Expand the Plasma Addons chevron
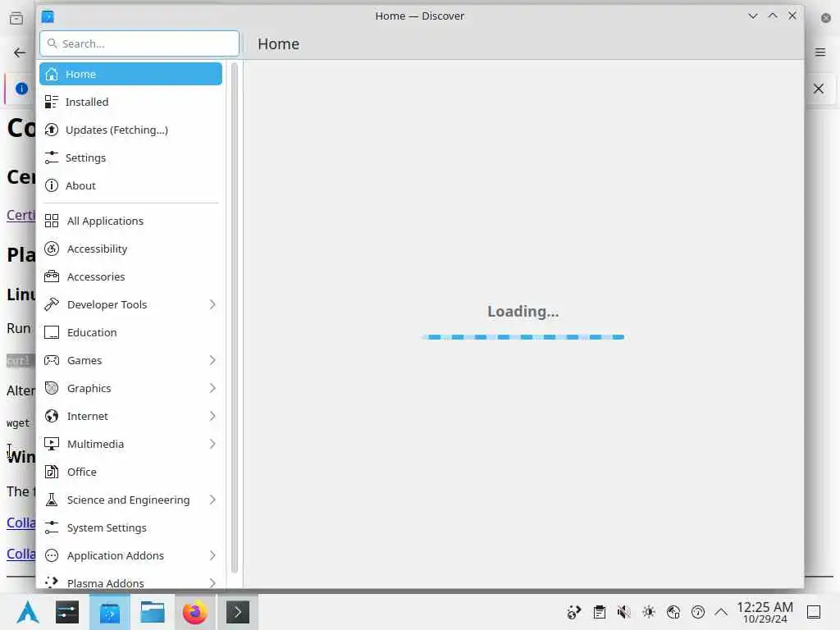The image size is (840, 630). [212, 582]
